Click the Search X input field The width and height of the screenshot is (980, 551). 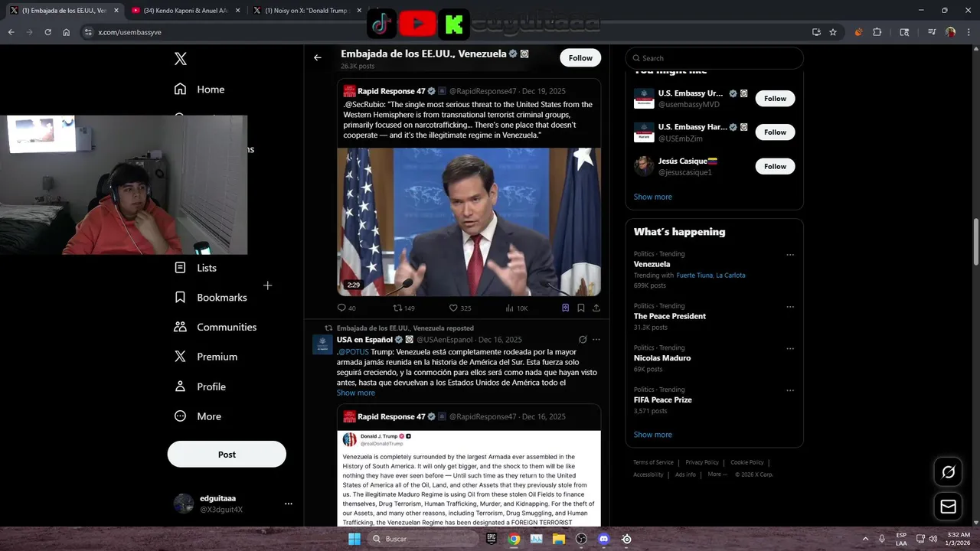tap(714, 58)
